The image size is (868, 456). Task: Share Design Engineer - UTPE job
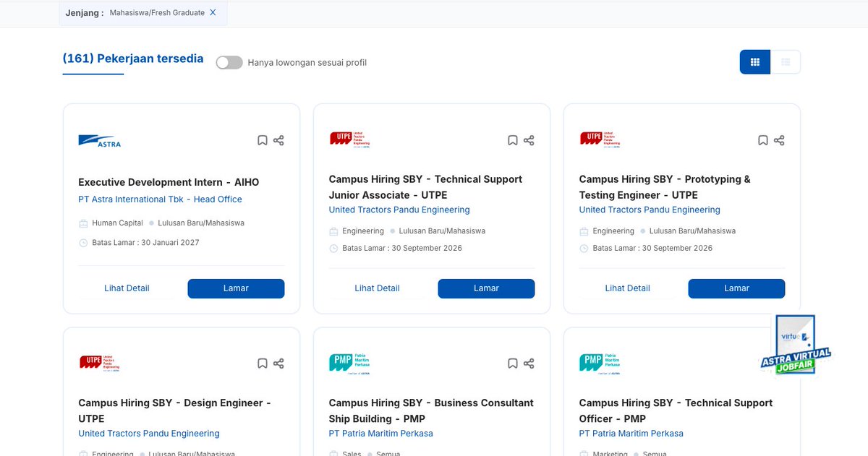pos(278,363)
